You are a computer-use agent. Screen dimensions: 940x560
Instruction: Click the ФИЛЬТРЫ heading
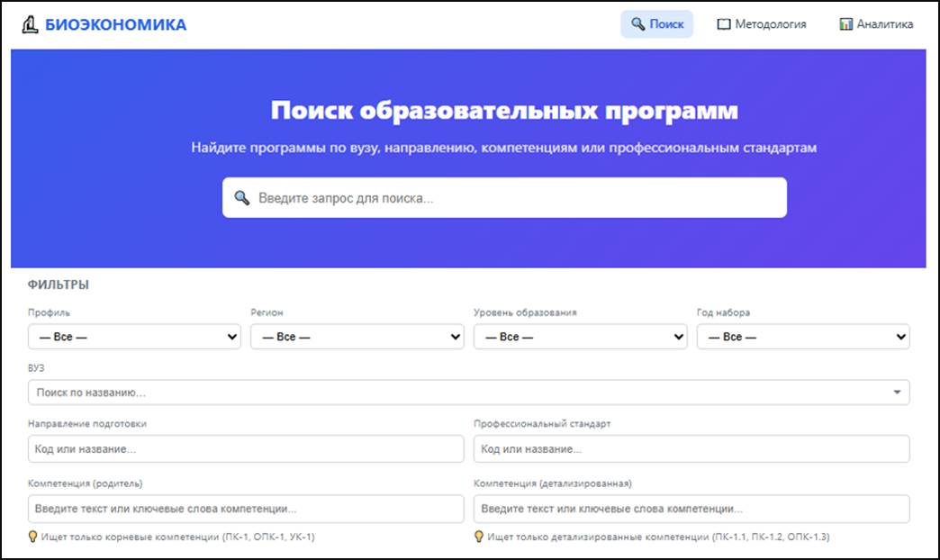[x=59, y=285]
